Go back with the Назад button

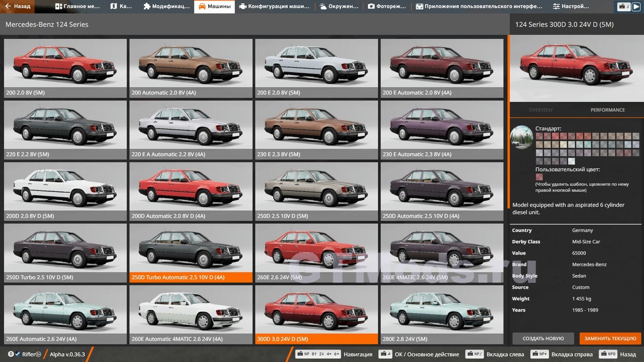click(18, 7)
